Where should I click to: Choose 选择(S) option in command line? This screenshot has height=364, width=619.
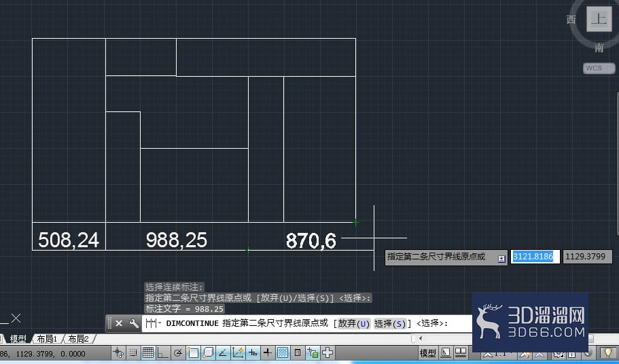tap(389, 324)
